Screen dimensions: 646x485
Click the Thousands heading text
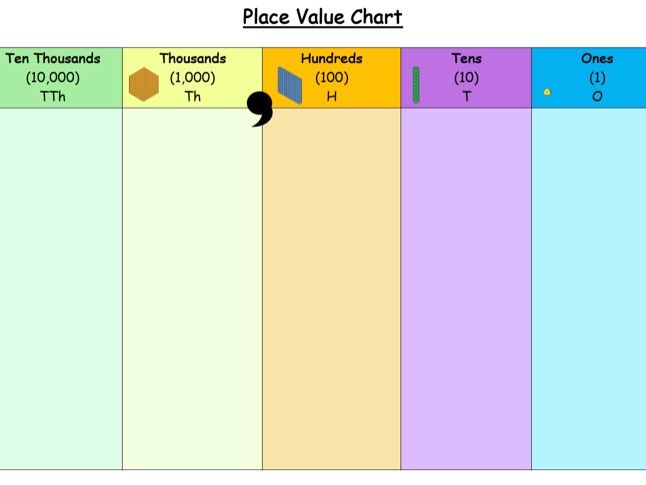193,59
